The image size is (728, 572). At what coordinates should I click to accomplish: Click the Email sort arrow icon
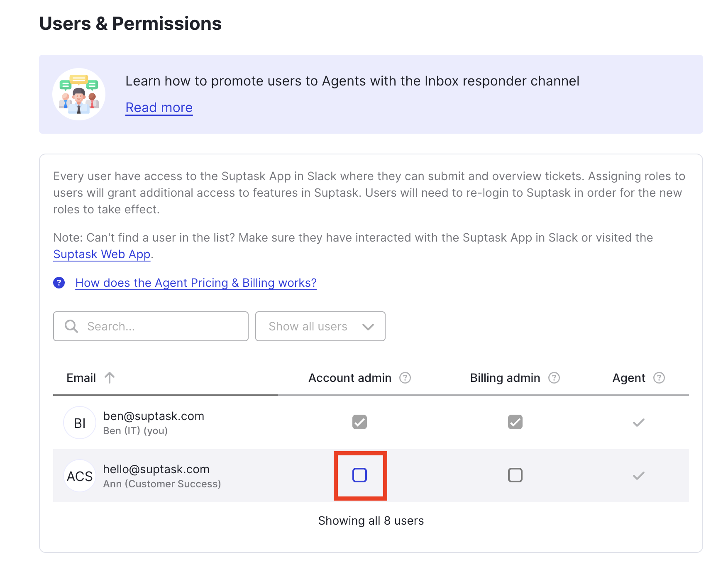[110, 378]
